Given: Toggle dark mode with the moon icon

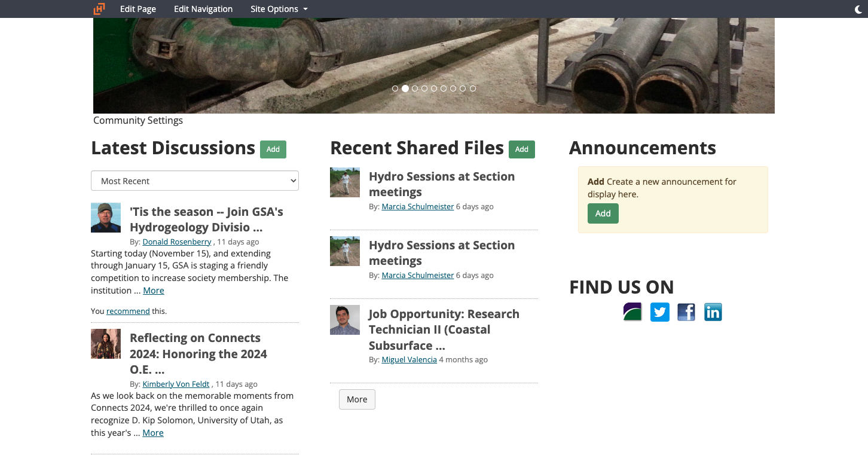Looking at the screenshot, I should pos(859,9).
